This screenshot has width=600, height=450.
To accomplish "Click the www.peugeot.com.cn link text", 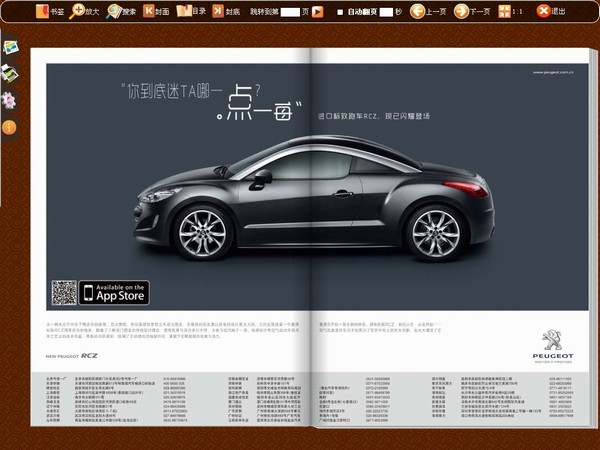I will [x=553, y=72].
